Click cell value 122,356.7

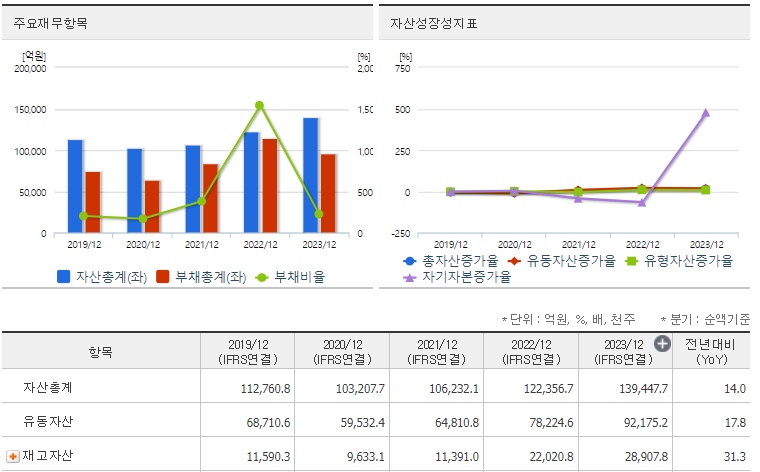[x=549, y=389]
